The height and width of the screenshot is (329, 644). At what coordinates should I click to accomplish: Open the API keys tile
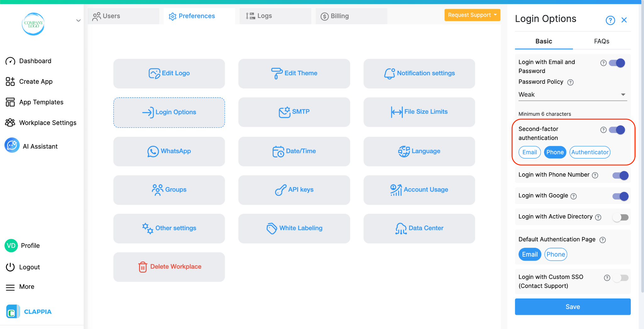tap(294, 190)
